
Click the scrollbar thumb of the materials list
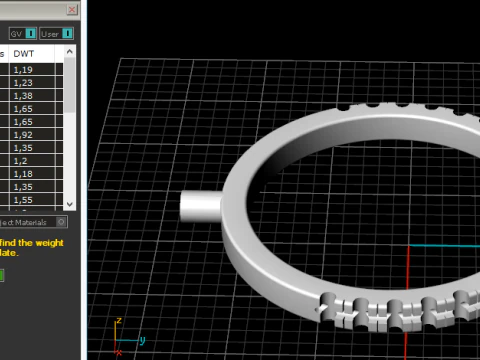click(70, 85)
